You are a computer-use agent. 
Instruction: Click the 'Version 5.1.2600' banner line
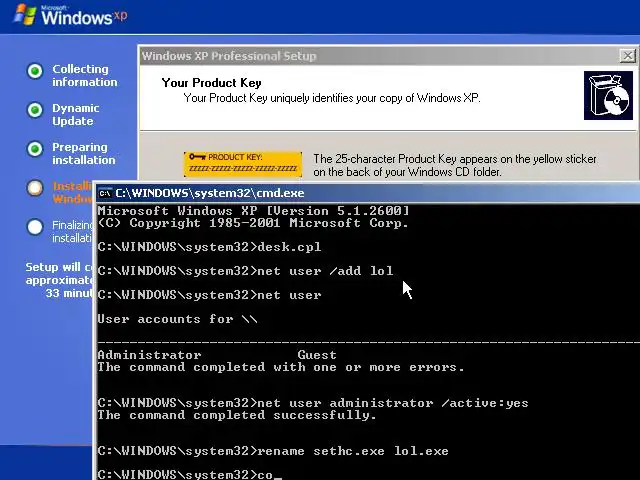pyautogui.click(x=253, y=211)
